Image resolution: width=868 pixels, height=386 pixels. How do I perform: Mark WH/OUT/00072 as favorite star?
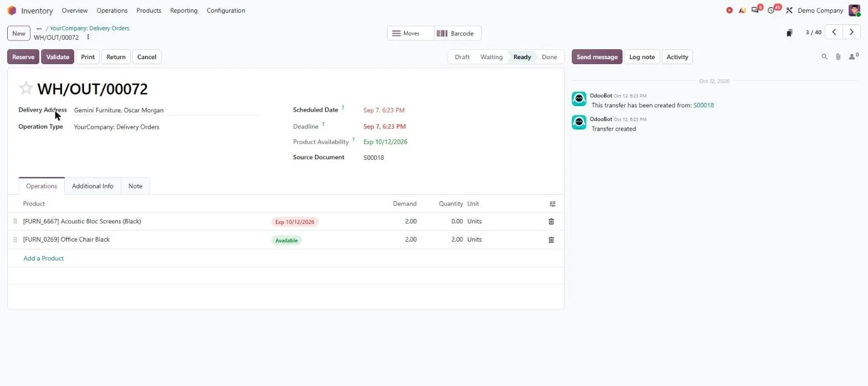25,88
